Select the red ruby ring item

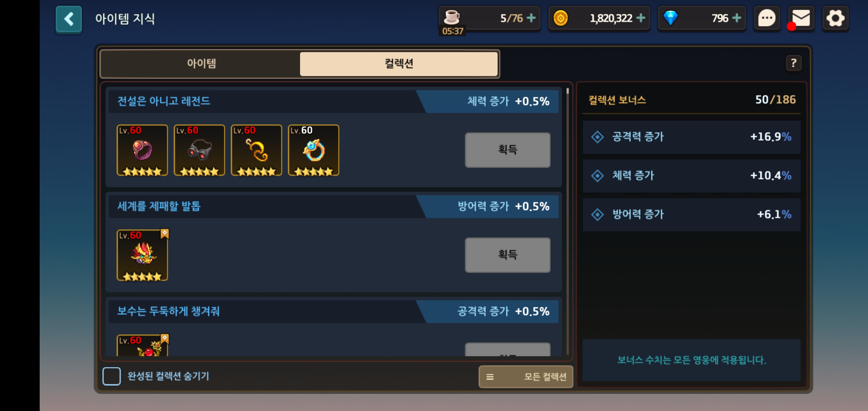[142, 150]
